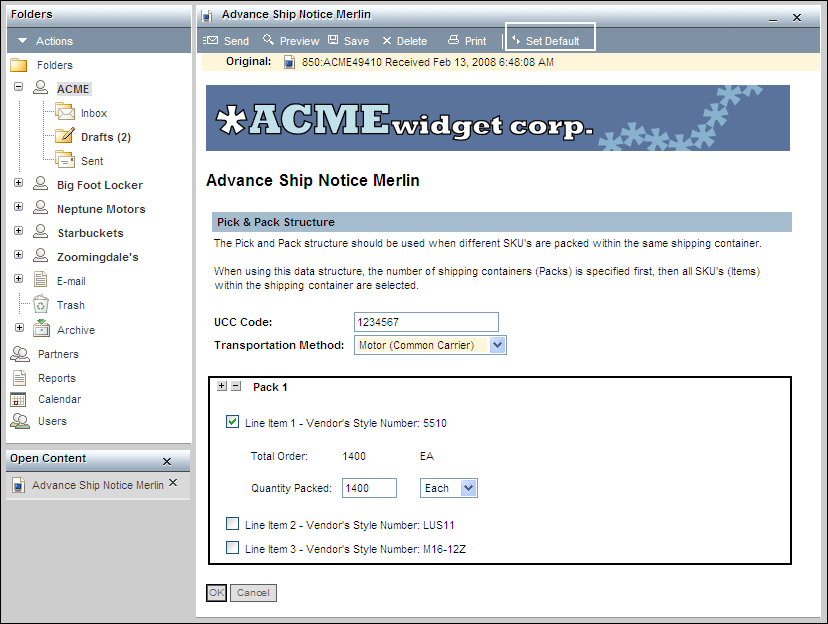
Task: Click the Print toolbar label
Action: point(475,41)
